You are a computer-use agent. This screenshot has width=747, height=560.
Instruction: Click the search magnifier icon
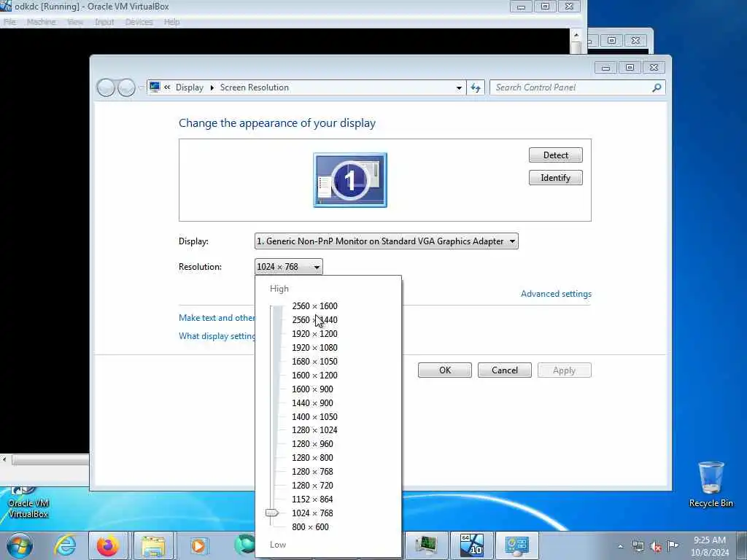[x=657, y=87]
